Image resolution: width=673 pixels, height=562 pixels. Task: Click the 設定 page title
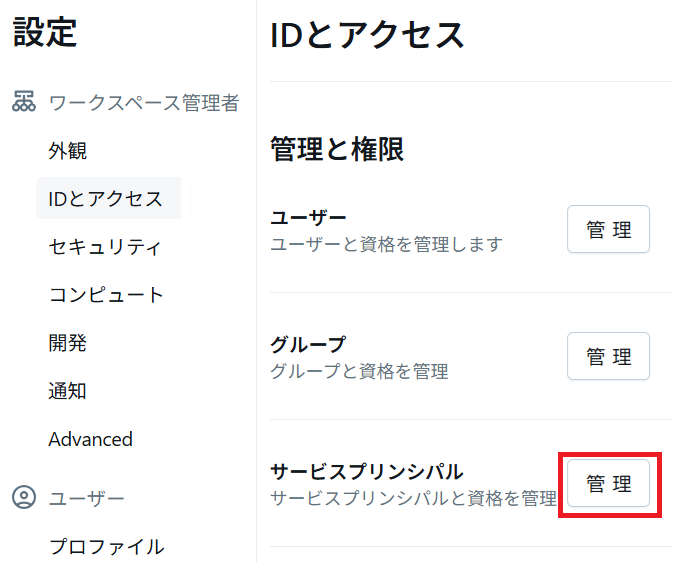45,32
